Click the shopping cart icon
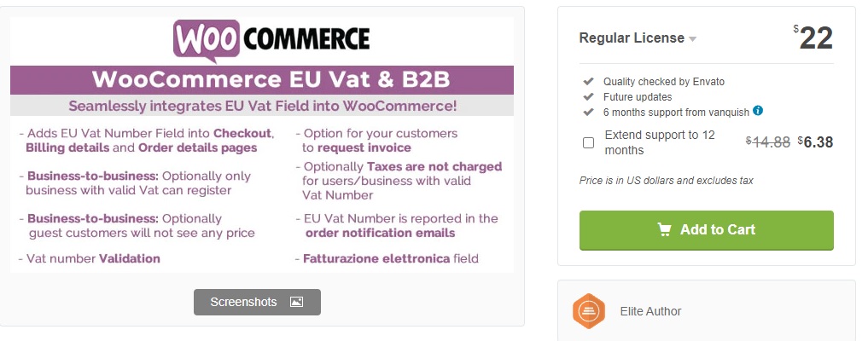Image resolution: width=868 pixels, height=341 pixels. [x=664, y=229]
